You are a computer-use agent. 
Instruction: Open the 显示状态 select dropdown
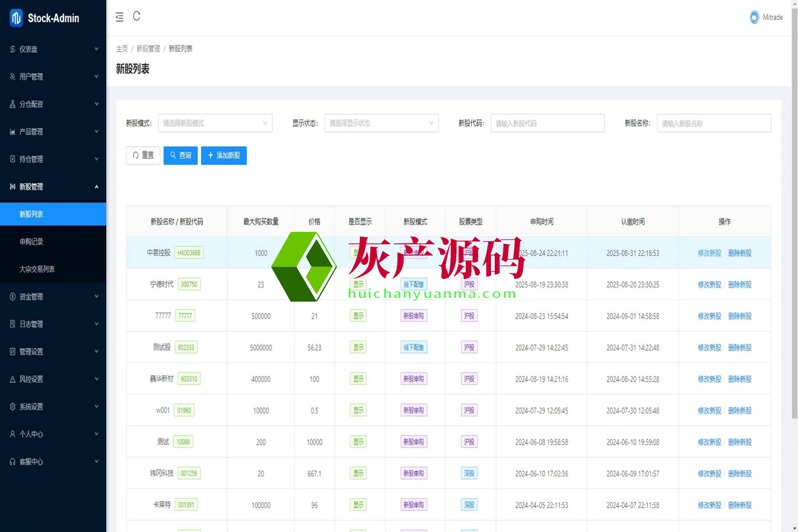coord(381,123)
